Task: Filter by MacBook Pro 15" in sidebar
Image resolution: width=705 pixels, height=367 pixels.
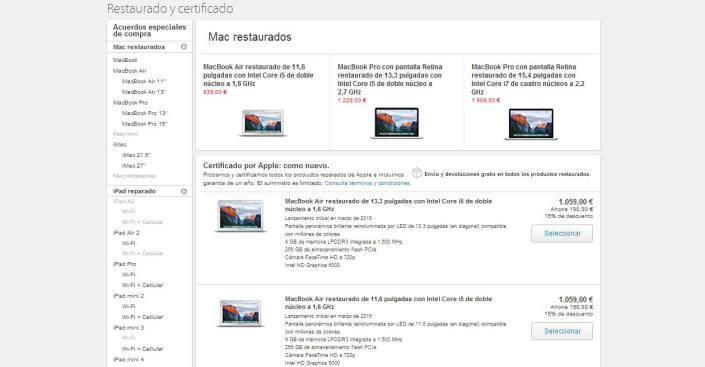Action: pyautogui.click(x=144, y=124)
